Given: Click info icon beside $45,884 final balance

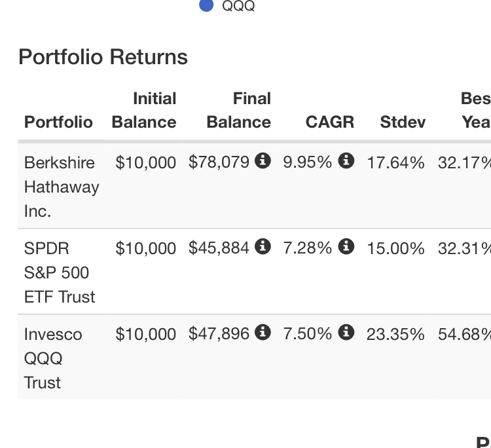Looking at the screenshot, I should click(x=263, y=247).
